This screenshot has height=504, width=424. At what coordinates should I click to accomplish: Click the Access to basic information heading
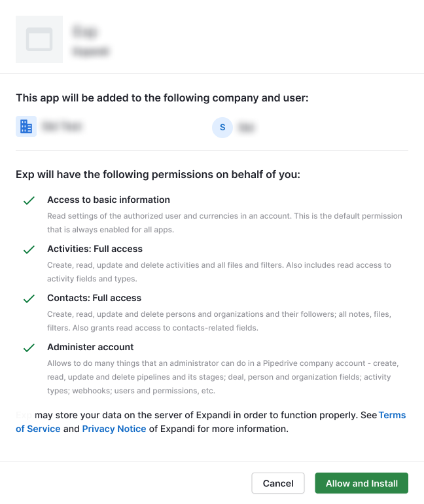pyautogui.click(x=108, y=200)
